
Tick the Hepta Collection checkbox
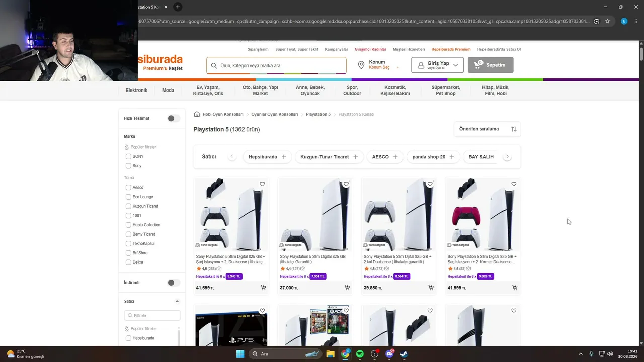[128, 225]
